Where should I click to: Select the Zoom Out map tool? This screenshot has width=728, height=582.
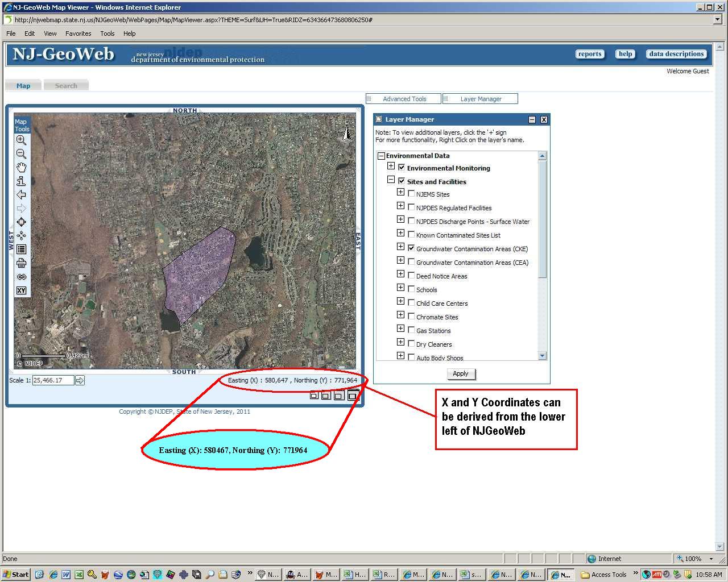pos(21,154)
